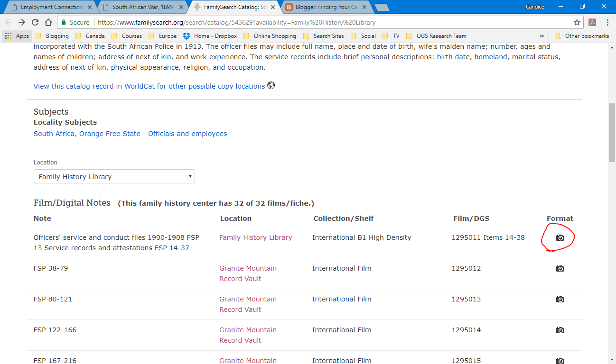
Task: Open Chrome's three-dot menu
Action: (x=607, y=22)
